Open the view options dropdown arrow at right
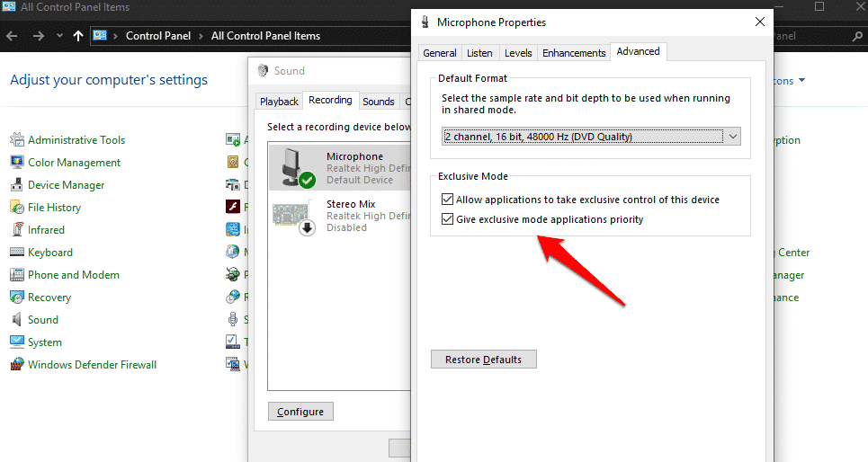The height and width of the screenshot is (462, 868). 802,81
